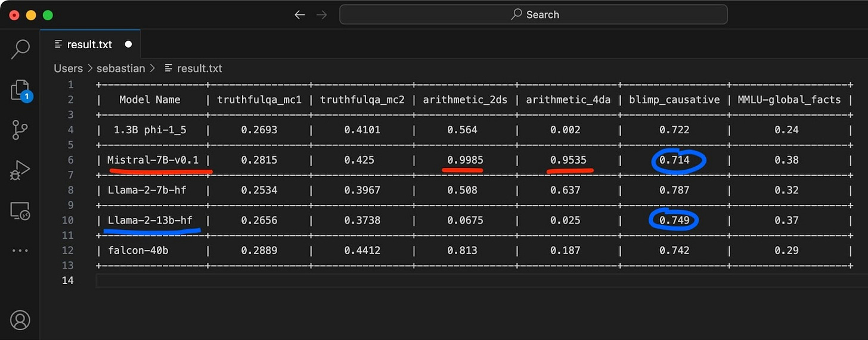Screen dimensions: 868x340
Task: Click the Search command center field
Action: click(533, 15)
